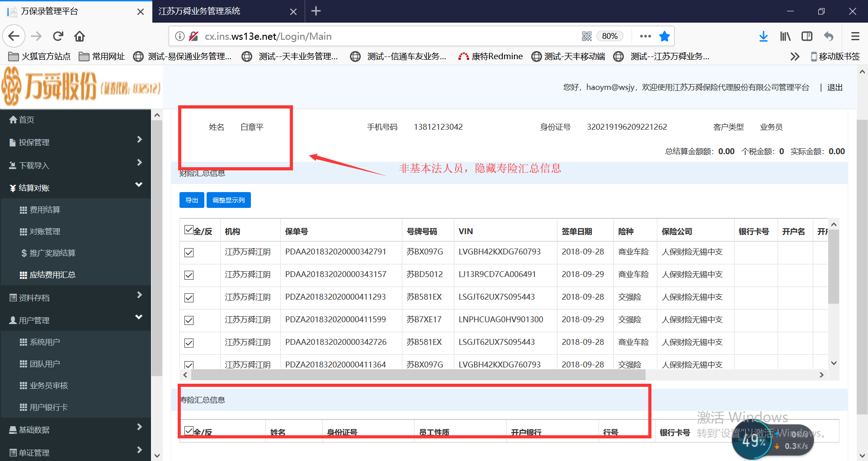
Task: Toggle the 全/反 select-all checkbox in property table
Action: [189, 230]
